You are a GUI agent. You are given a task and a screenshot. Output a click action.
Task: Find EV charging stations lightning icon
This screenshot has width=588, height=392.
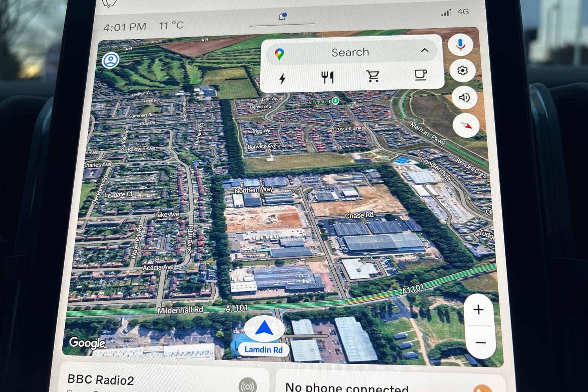point(282,78)
